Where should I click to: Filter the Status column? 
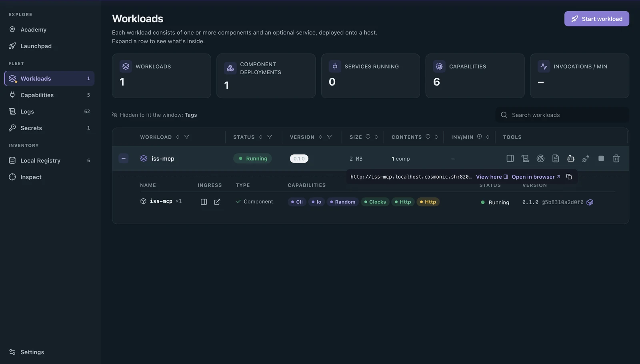pyautogui.click(x=270, y=137)
